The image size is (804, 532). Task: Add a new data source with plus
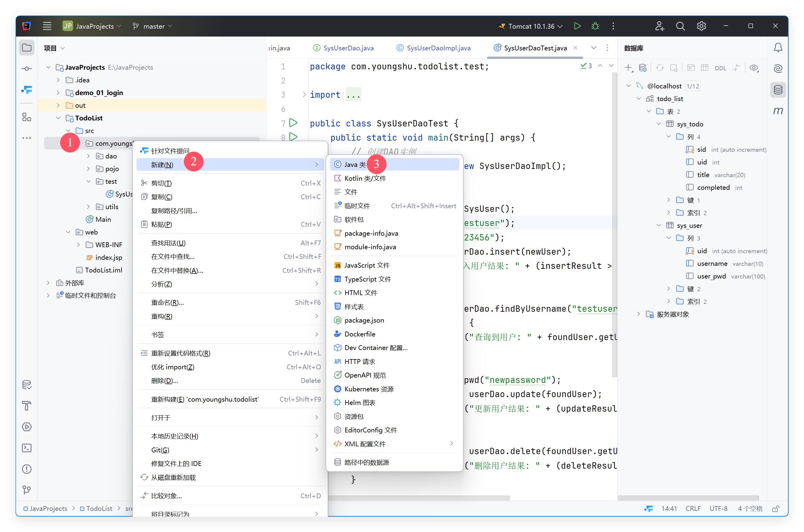click(629, 68)
